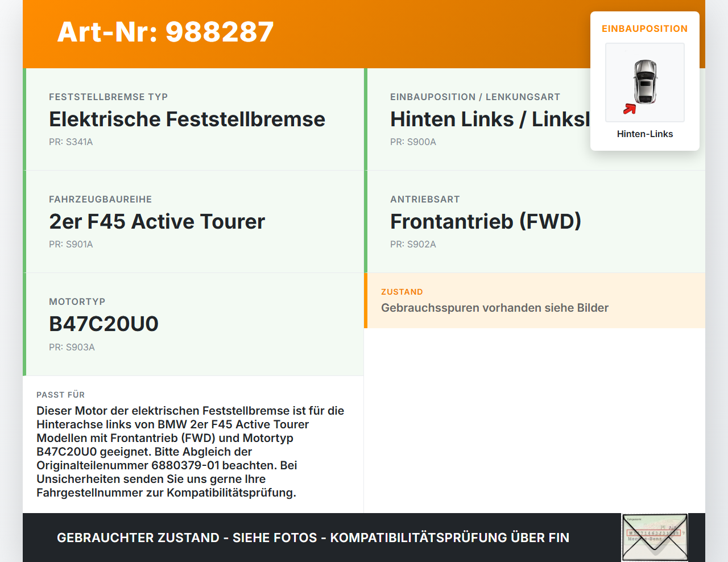Click the EINBAUPOSITION panel header icon area
The height and width of the screenshot is (562, 728).
[x=644, y=28]
